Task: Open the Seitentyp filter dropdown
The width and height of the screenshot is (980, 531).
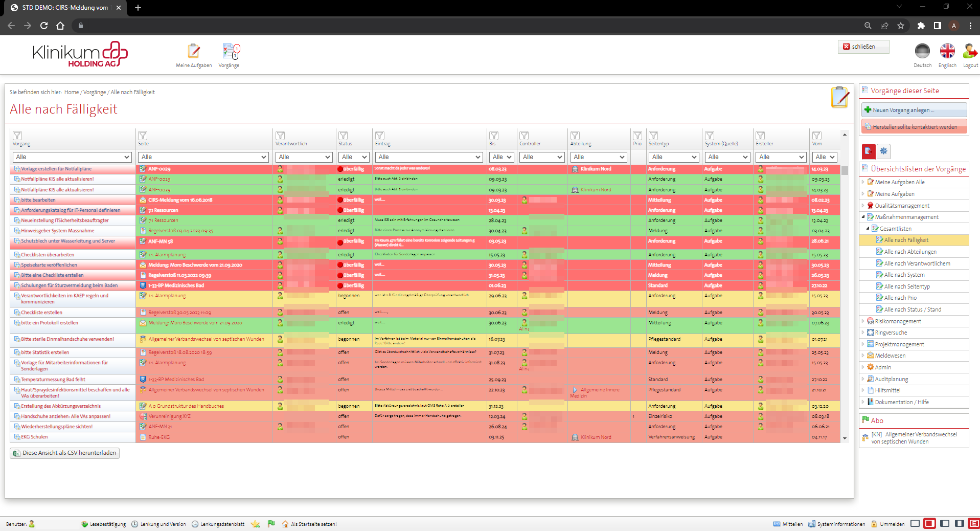Action: pos(674,157)
